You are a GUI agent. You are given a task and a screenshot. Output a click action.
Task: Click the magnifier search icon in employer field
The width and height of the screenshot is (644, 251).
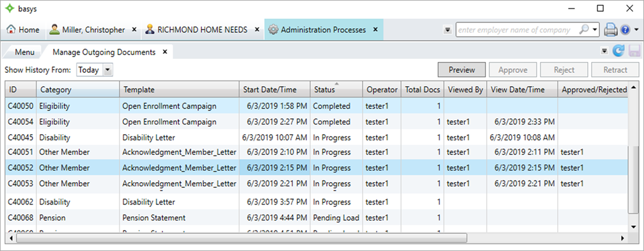click(x=584, y=29)
